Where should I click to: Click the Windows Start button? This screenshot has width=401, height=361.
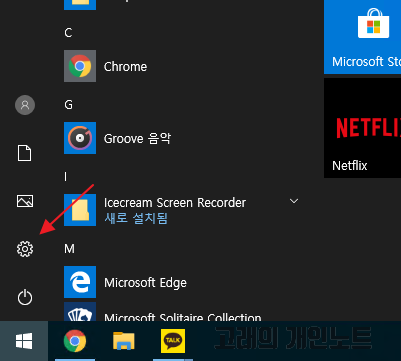tap(24, 341)
